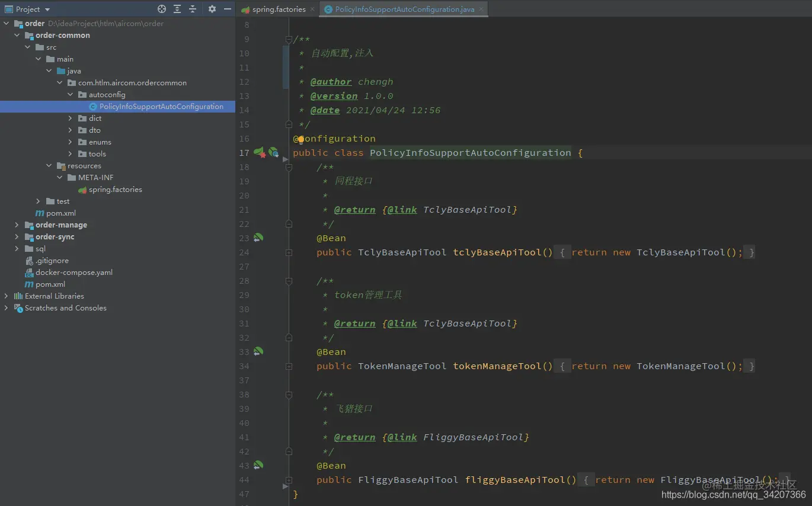Click the Spring bean gutter icon on line 23
The width and height of the screenshot is (812, 506).
coord(258,238)
